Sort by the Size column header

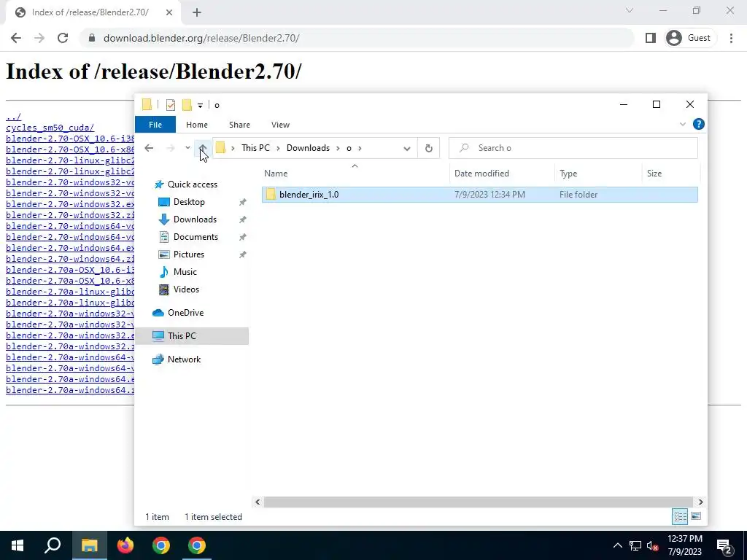click(x=670, y=174)
